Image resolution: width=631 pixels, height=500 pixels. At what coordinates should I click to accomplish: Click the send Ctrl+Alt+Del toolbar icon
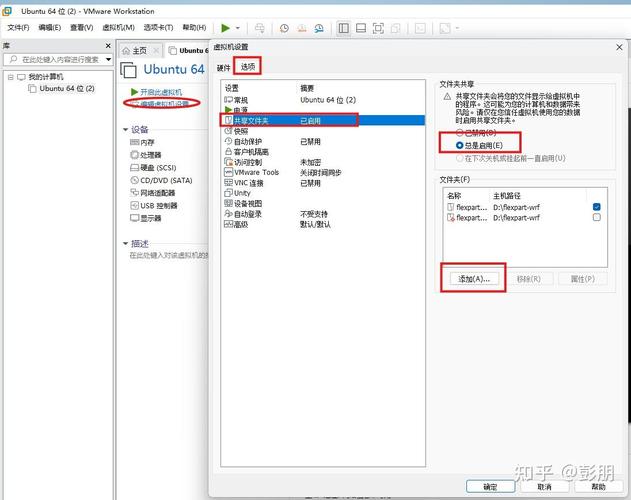point(260,28)
